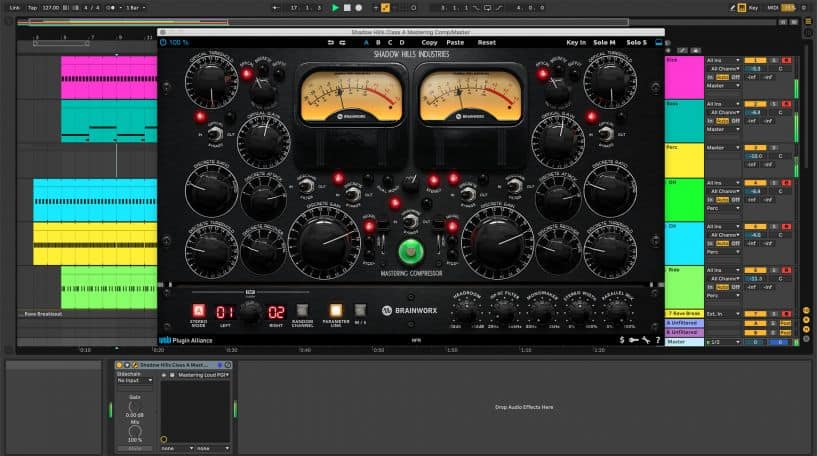Click the dollar sign icon in the plugin footer
The width and height of the screenshot is (817, 456).
[x=622, y=340]
